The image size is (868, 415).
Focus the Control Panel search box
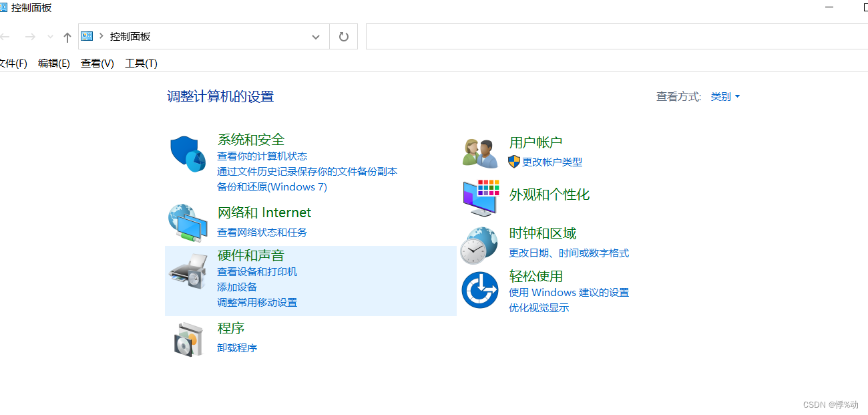click(x=617, y=37)
